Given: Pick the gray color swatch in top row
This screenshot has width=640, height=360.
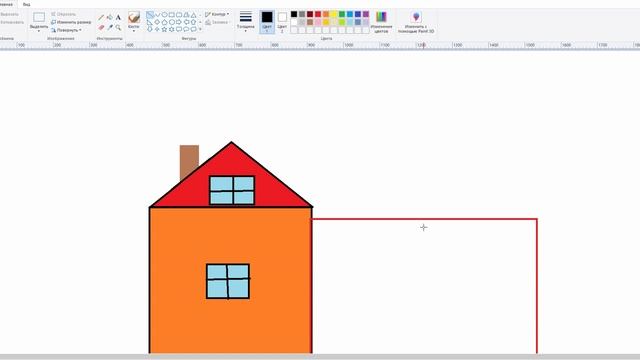Looking at the screenshot, I should [x=302, y=14].
